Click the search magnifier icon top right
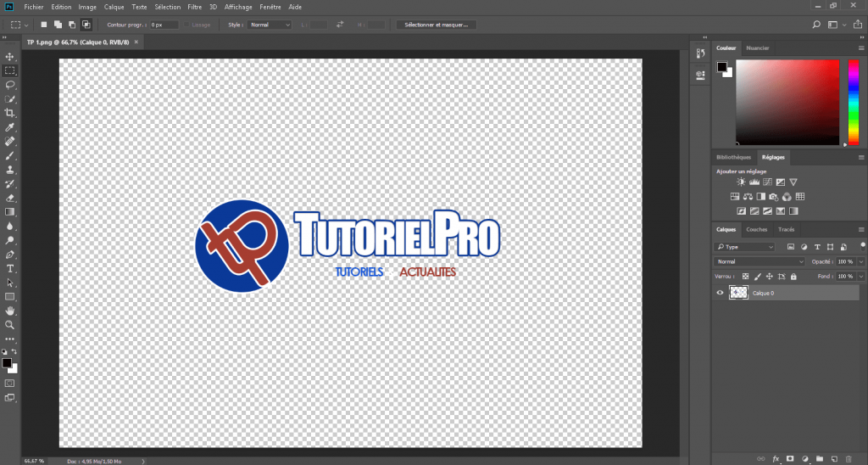868x465 pixels. click(816, 25)
